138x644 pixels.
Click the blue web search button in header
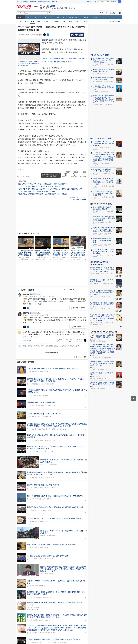120,2
